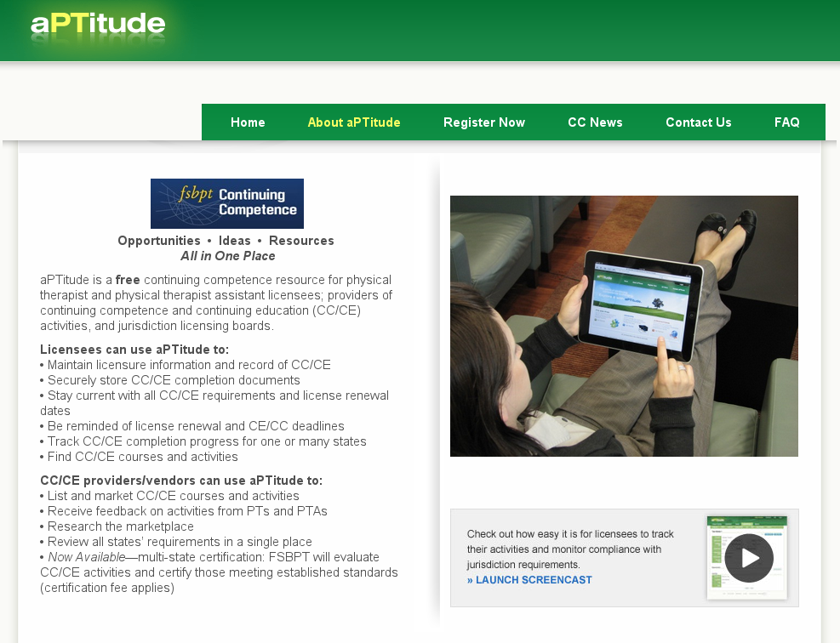The width and height of the screenshot is (840, 643).
Task: Go to Register Now
Action: (484, 122)
